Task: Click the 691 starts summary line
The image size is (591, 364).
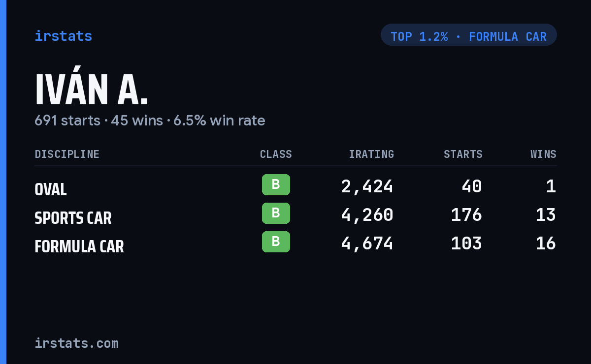Action: (150, 121)
